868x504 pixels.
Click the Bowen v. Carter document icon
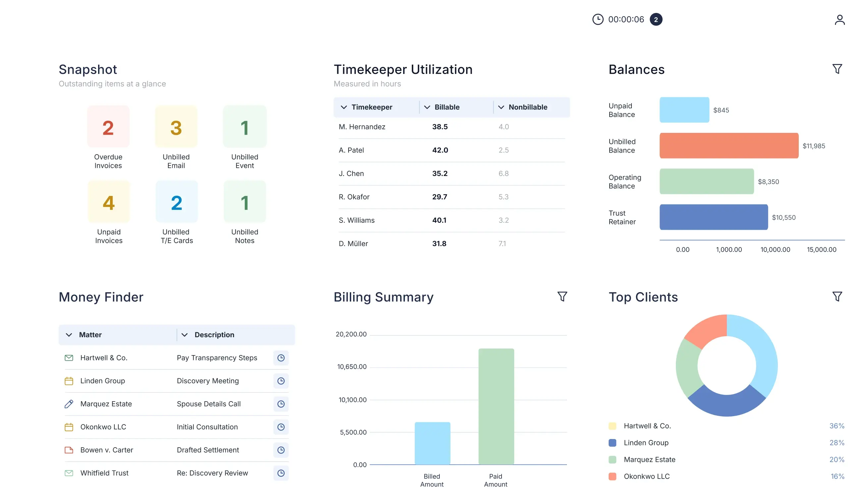click(69, 450)
